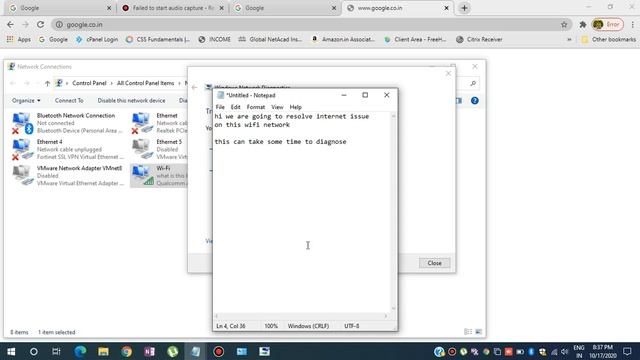Select the Ethernet 5 adapter
This screenshot has width=640, height=360.
(x=159, y=149)
